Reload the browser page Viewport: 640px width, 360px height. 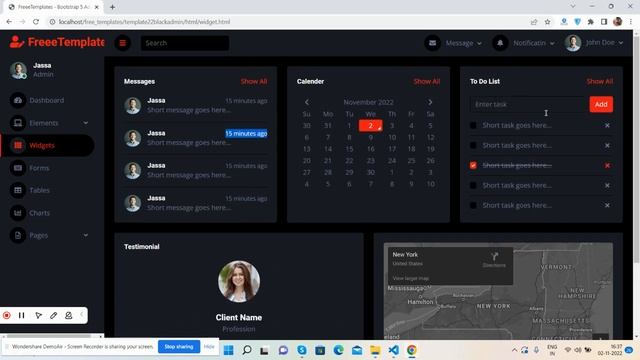coord(36,22)
